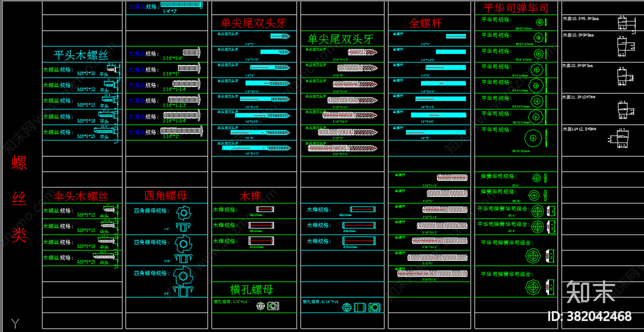The image size is (644, 332).
Task: Pick the M6*3*25 平头 screw drawing
Action: click(x=107, y=131)
